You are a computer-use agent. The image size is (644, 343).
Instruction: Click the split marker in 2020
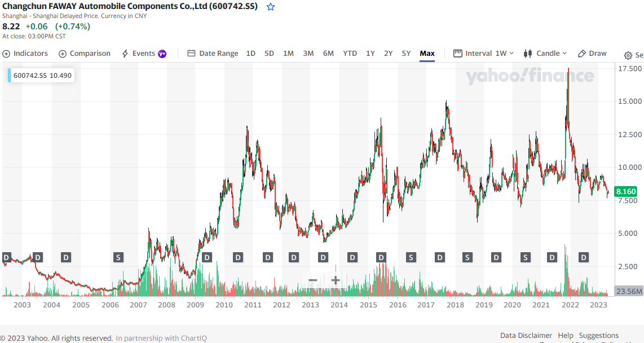(526, 258)
